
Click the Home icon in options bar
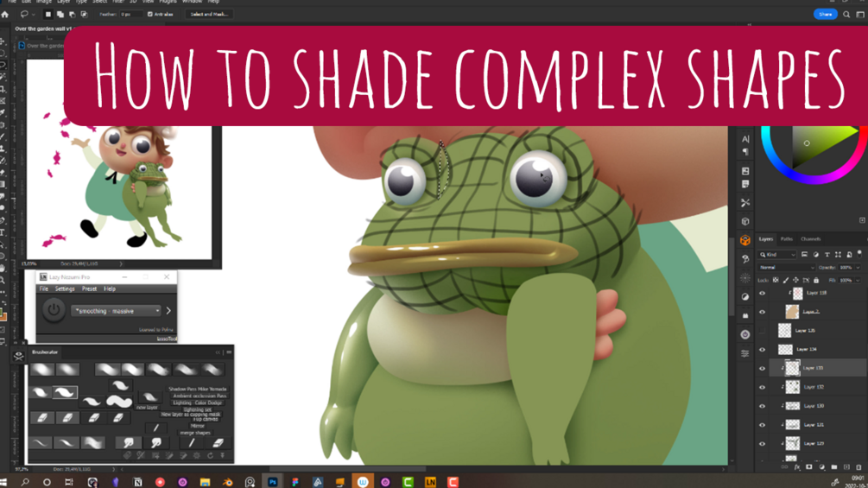point(5,15)
